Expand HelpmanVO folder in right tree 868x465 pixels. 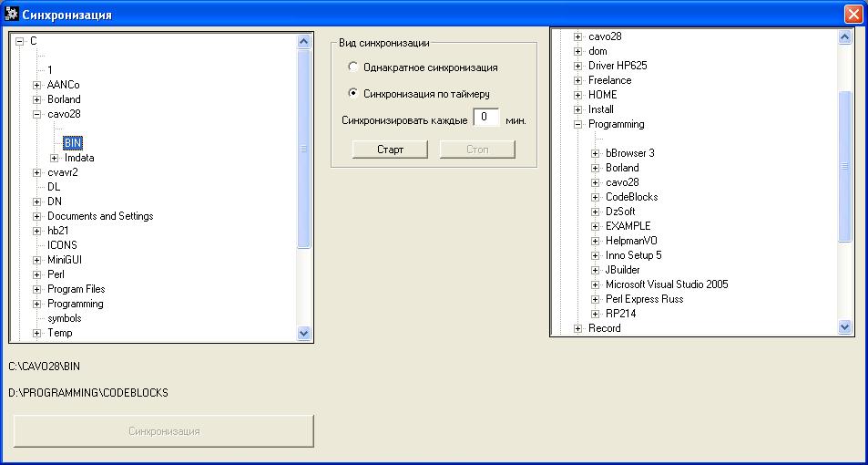pos(595,241)
